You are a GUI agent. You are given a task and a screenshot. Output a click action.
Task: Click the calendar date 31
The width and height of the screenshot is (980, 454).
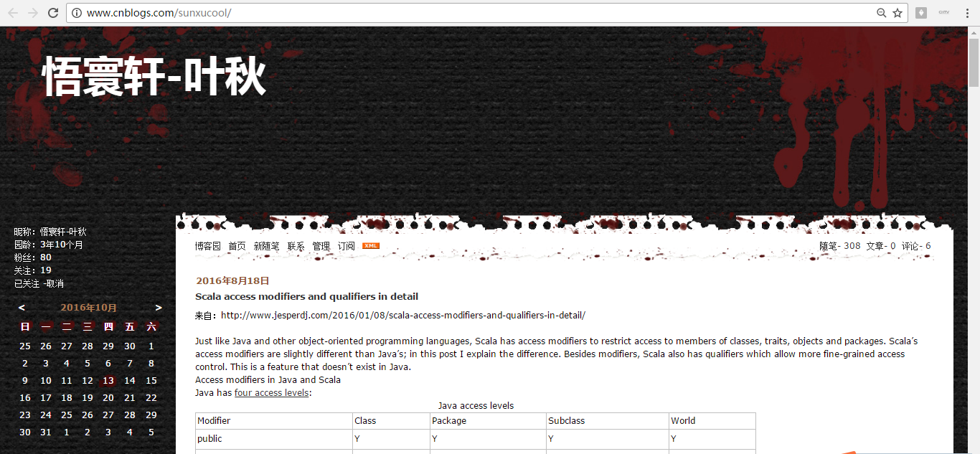[46, 432]
